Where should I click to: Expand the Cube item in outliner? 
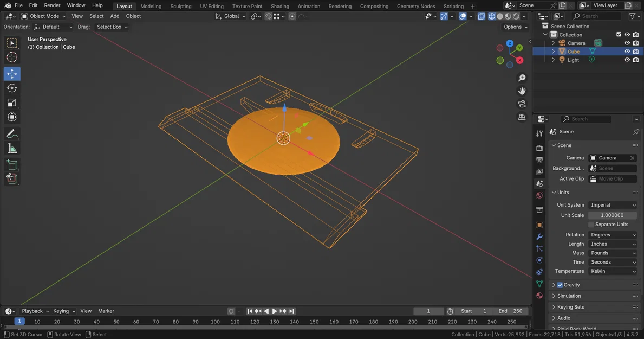click(x=553, y=52)
